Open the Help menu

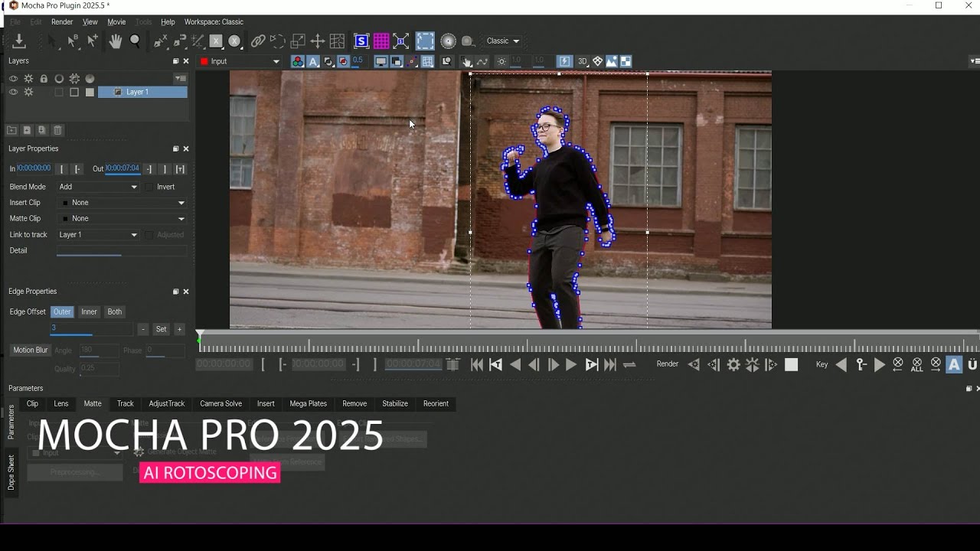point(168,22)
